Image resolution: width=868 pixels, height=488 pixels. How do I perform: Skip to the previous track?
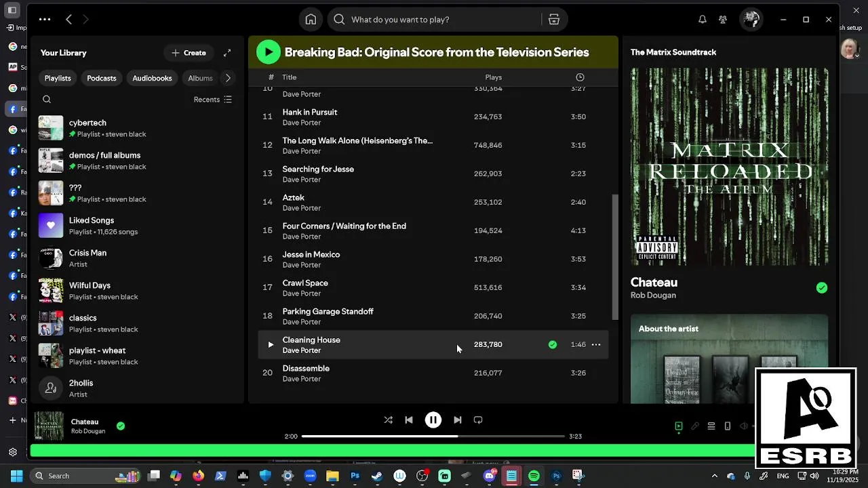pyautogui.click(x=409, y=420)
